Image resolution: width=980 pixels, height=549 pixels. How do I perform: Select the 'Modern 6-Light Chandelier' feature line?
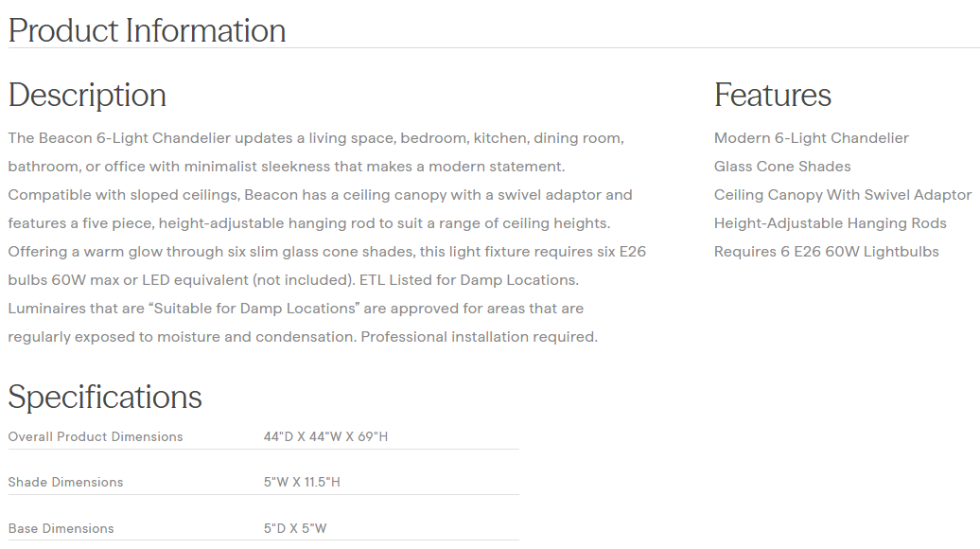[811, 138]
